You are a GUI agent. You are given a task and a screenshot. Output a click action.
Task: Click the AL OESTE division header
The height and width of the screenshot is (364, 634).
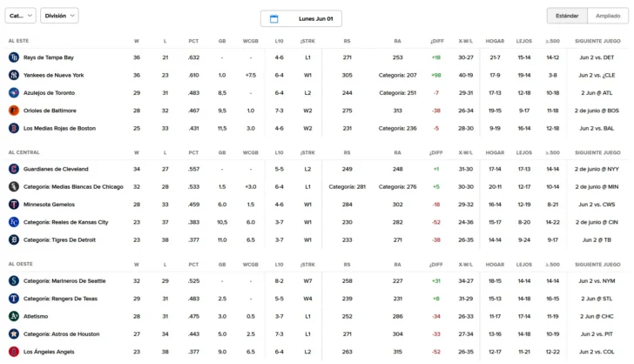[21, 264]
